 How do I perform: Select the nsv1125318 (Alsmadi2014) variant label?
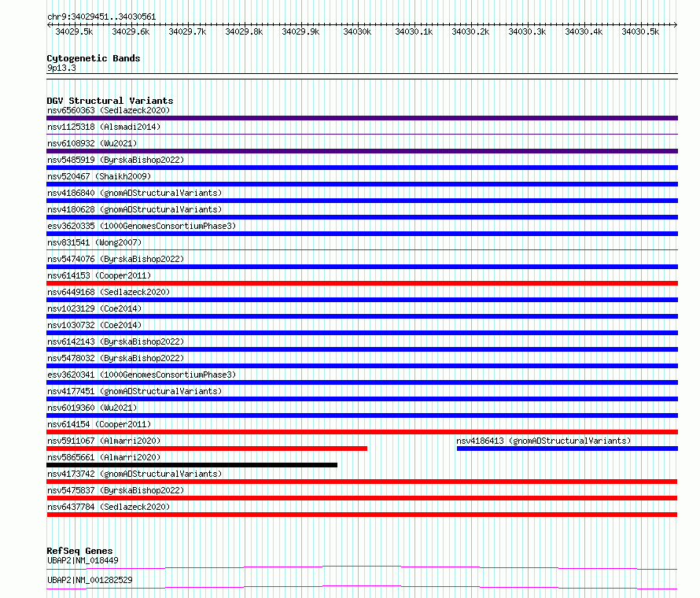coord(104,127)
